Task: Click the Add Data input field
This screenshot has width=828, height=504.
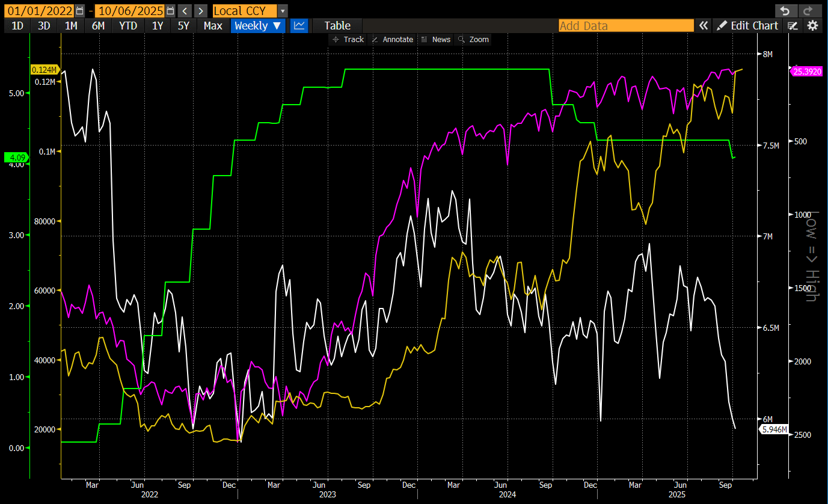Action: (x=625, y=25)
